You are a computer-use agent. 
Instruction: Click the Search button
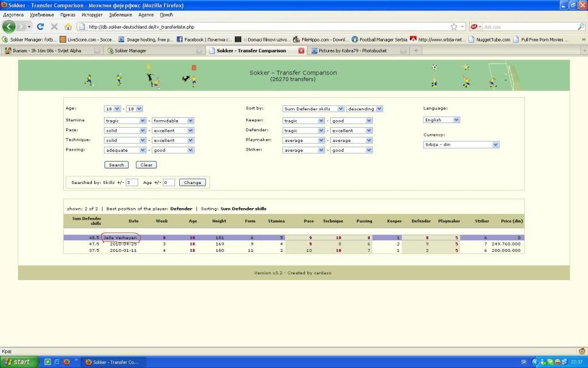[116, 165]
